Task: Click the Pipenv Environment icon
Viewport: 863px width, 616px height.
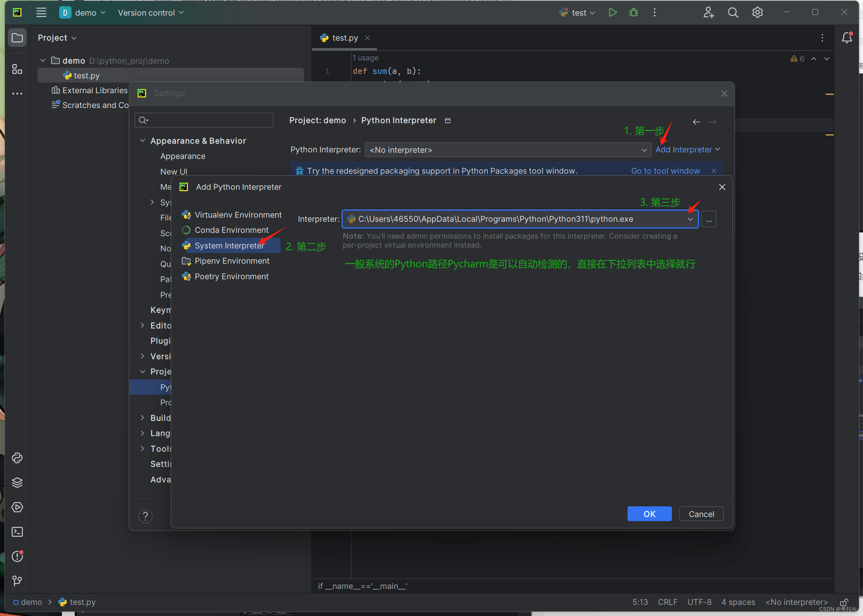Action: tap(186, 261)
